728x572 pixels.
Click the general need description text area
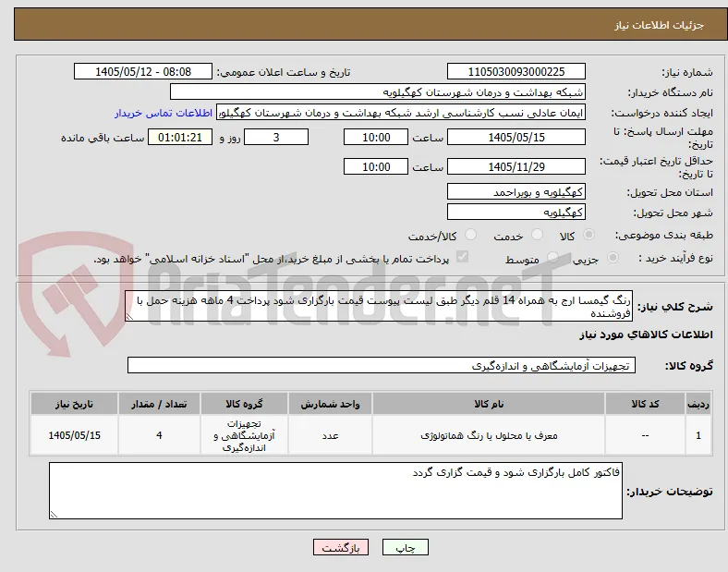point(379,307)
